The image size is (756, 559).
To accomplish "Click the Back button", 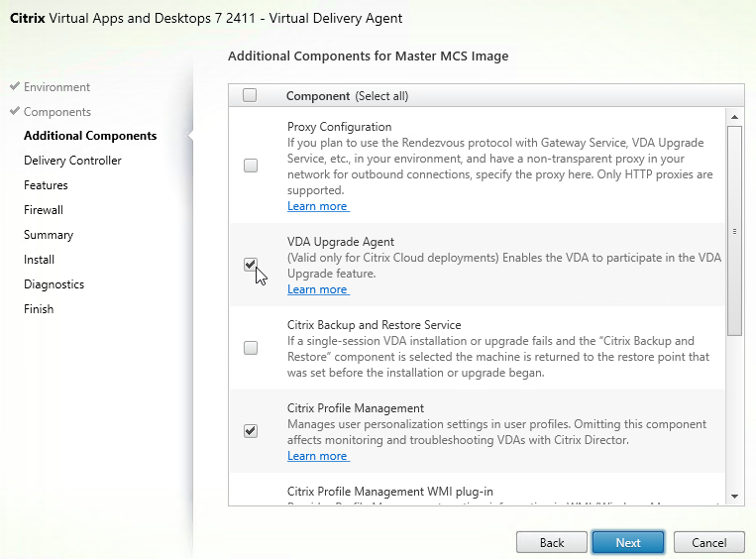I will 552,542.
